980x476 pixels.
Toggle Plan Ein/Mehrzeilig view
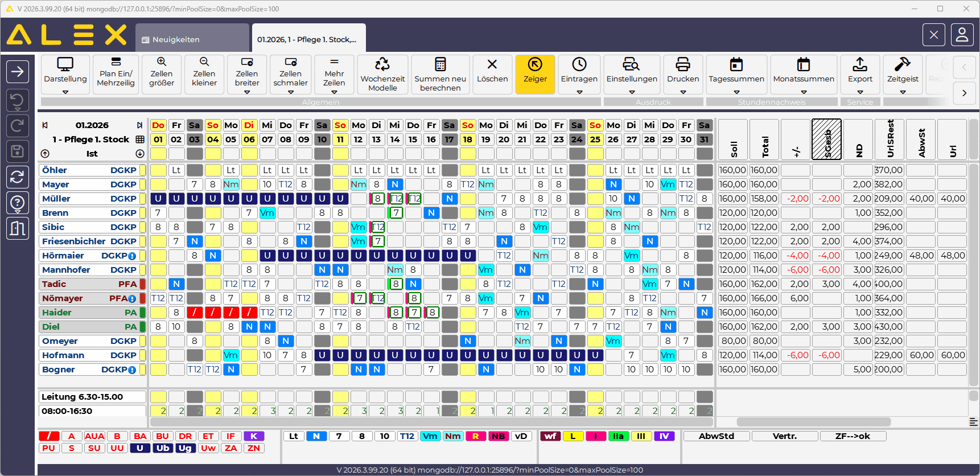[116, 71]
